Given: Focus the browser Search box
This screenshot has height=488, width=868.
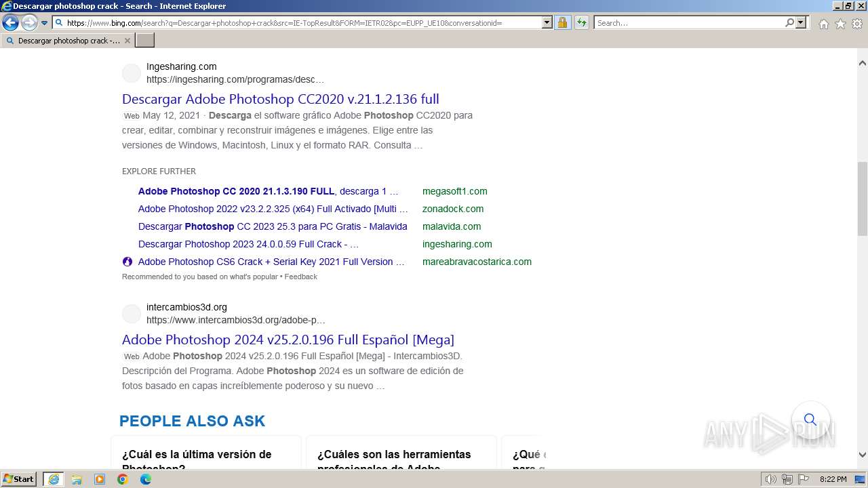Looking at the screenshot, I should coord(689,23).
